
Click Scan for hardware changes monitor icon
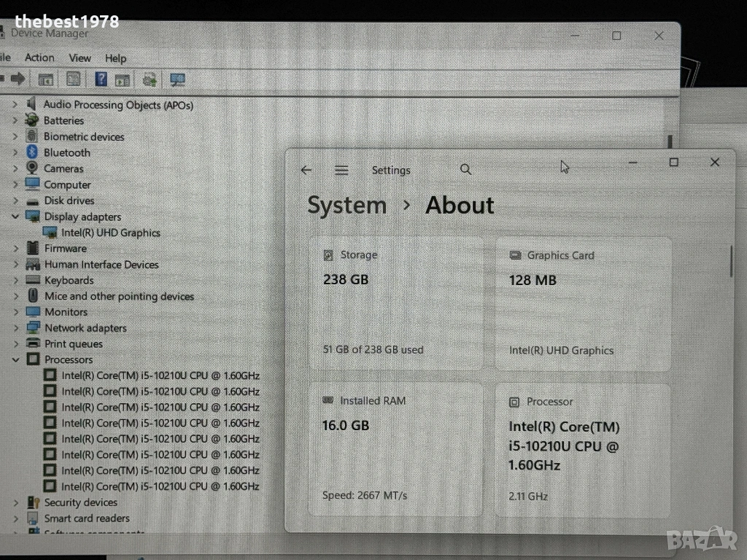pyautogui.click(x=177, y=79)
